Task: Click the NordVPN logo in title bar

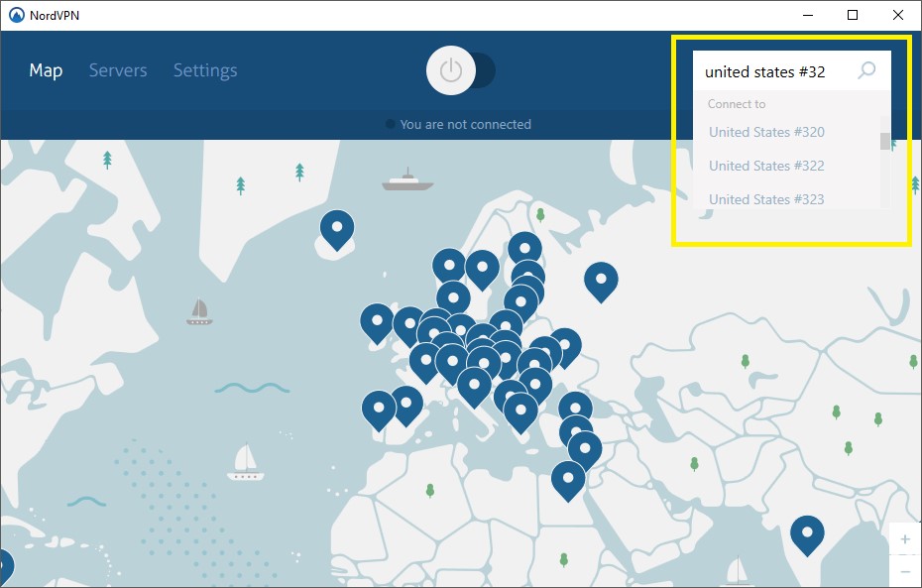Action: pyautogui.click(x=17, y=15)
